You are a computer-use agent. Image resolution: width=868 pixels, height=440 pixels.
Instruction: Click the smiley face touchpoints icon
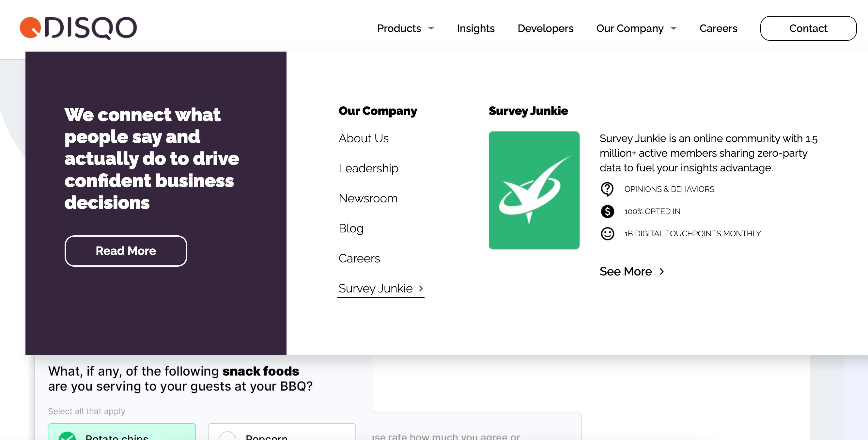tap(607, 234)
